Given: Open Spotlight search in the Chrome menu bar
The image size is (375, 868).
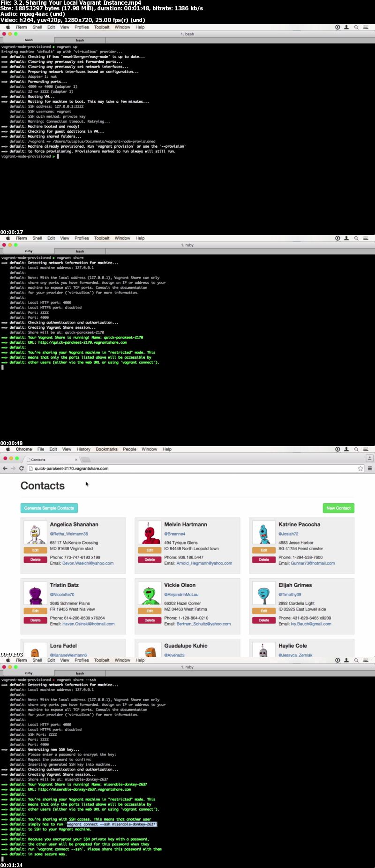Looking at the screenshot, I should click(356, 449).
